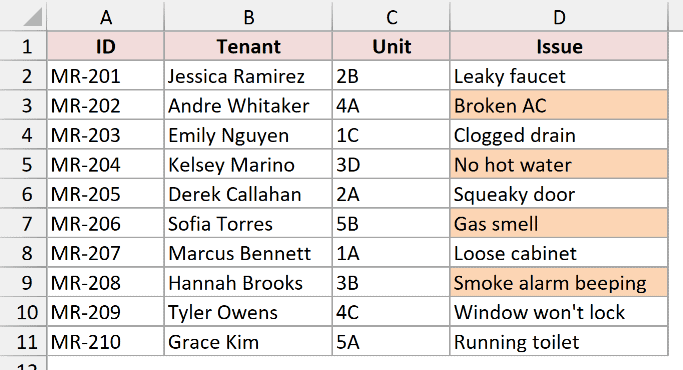
Task: Click the unit cell showing 3D
Action: pyautogui.click(x=391, y=164)
